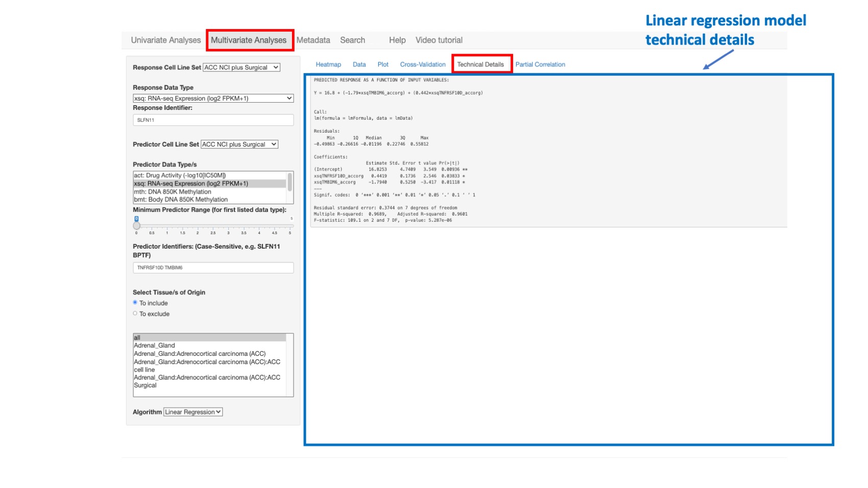Select the 'To exclude' radio button
The image size is (868, 488).
[135, 313]
